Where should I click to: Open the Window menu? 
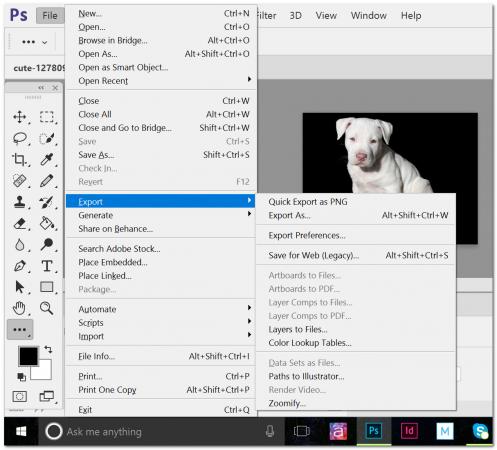[369, 15]
